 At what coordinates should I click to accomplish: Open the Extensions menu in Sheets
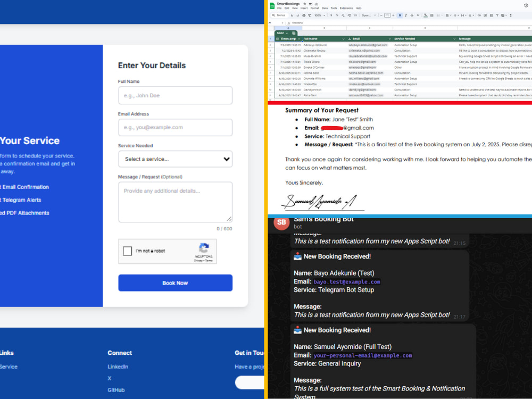pyautogui.click(x=346, y=8)
